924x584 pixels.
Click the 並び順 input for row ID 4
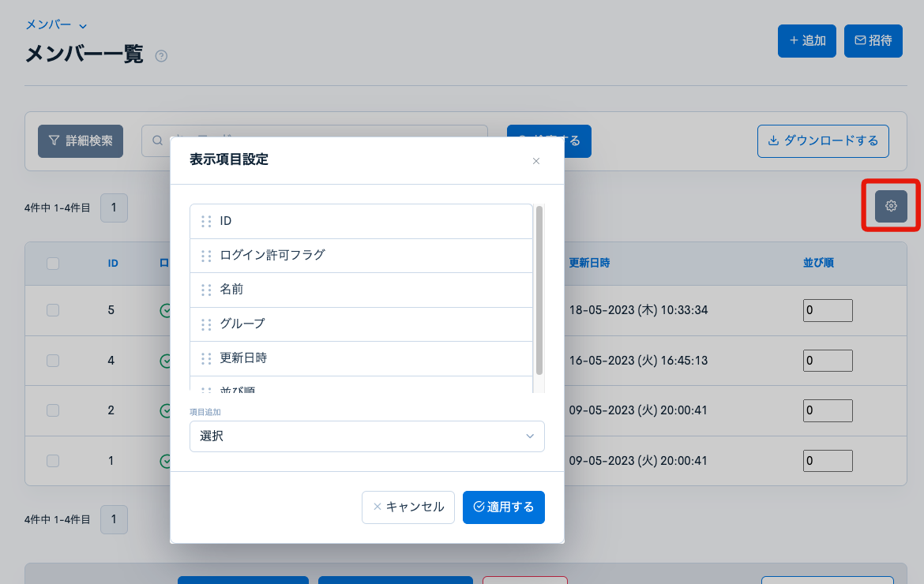(828, 361)
